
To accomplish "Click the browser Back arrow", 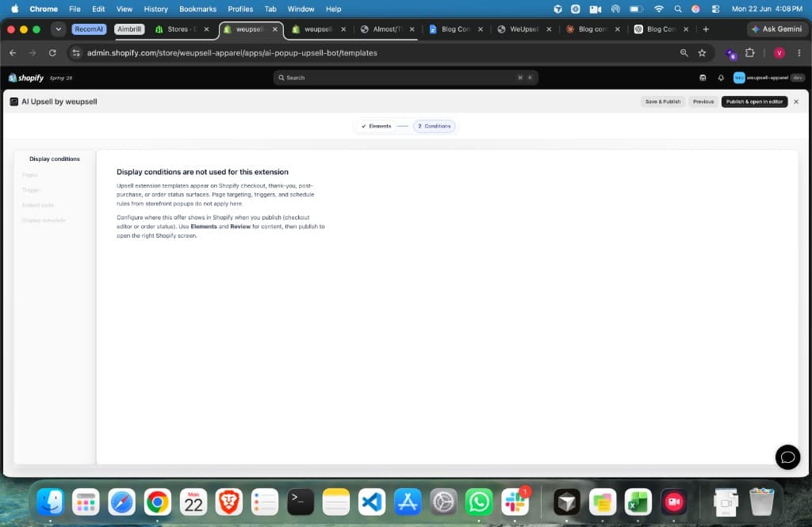I will (x=13, y=53).
